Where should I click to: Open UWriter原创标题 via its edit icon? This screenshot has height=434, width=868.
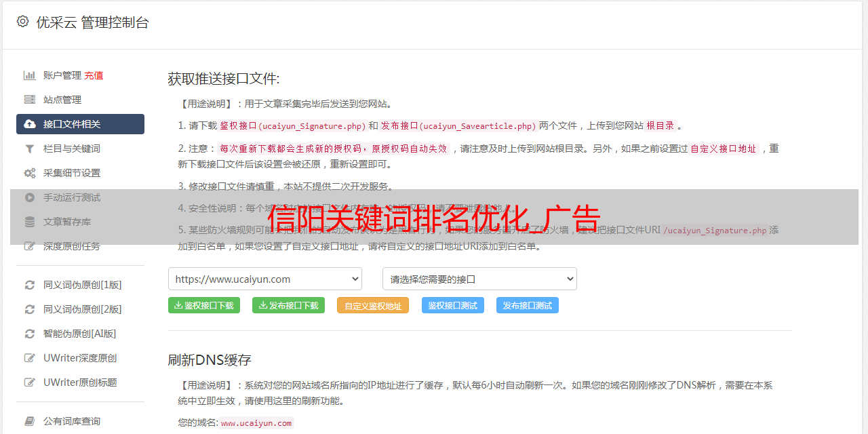[30, 382]
